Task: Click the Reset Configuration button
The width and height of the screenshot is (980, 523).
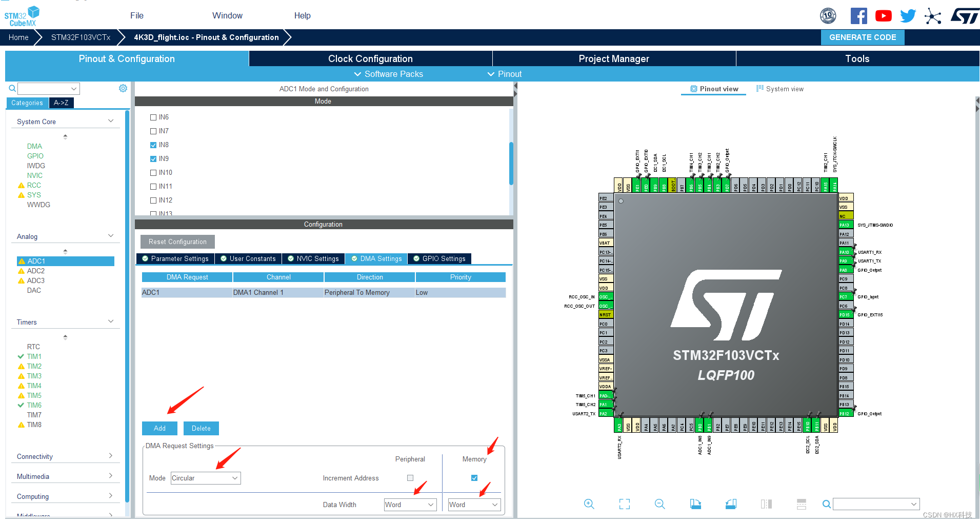Action: [x=177, y=242]
